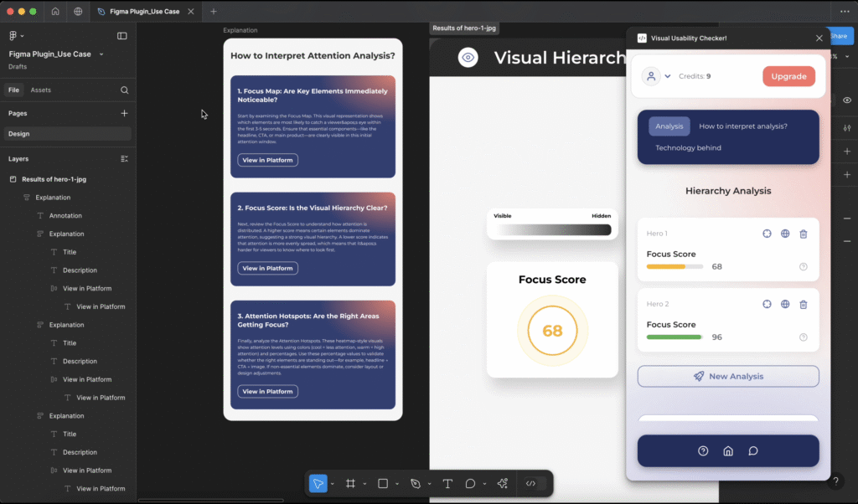The image size is (858, 504).
Task: Delete the Hero 2 analysis
Action: click(804, 305)
